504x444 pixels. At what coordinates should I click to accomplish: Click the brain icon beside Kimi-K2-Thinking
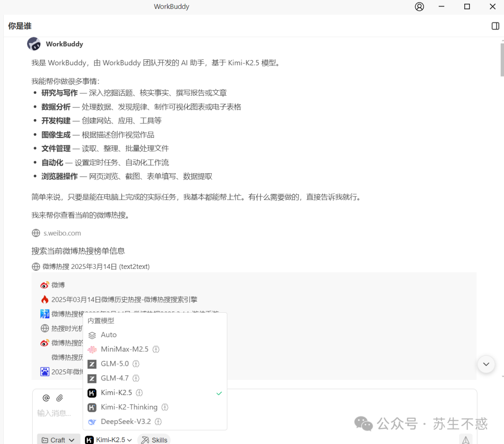point(165,407)
